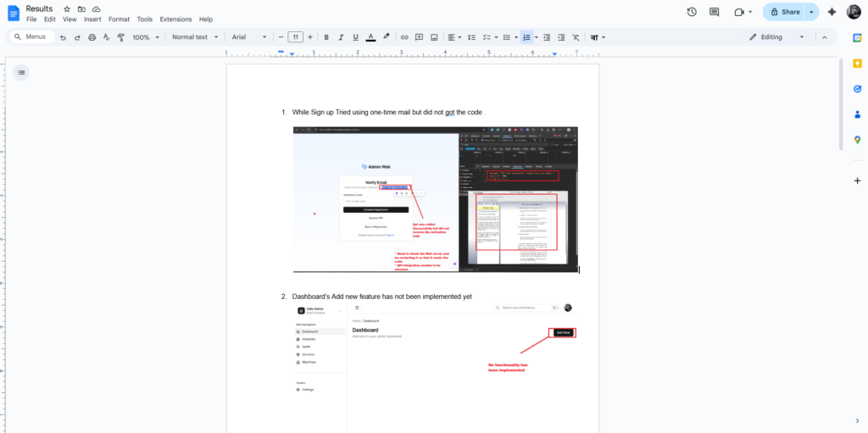Open Google Calendar side panel
Viewport: 868px width, 433px height.
(x=858, y=37)
